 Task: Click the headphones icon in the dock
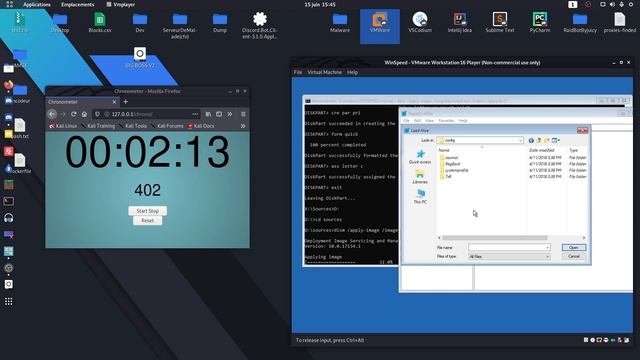click(x=9, y=218)
